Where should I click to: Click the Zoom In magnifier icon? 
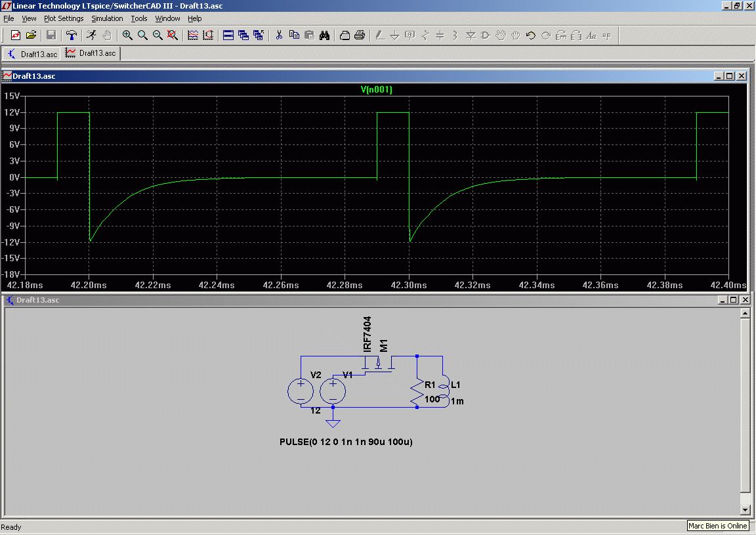[x=127, y=35]
